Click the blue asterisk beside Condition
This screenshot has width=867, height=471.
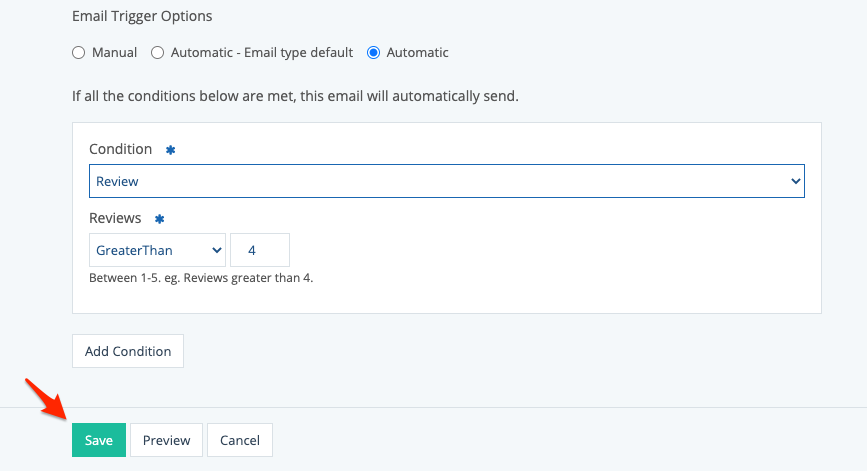tap(170, 149)
